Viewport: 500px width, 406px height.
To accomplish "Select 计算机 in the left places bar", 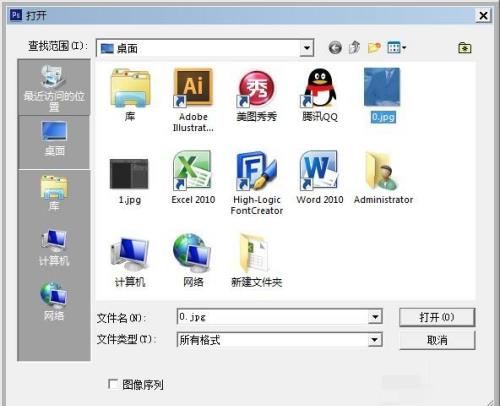I will [x=54, y=247].
